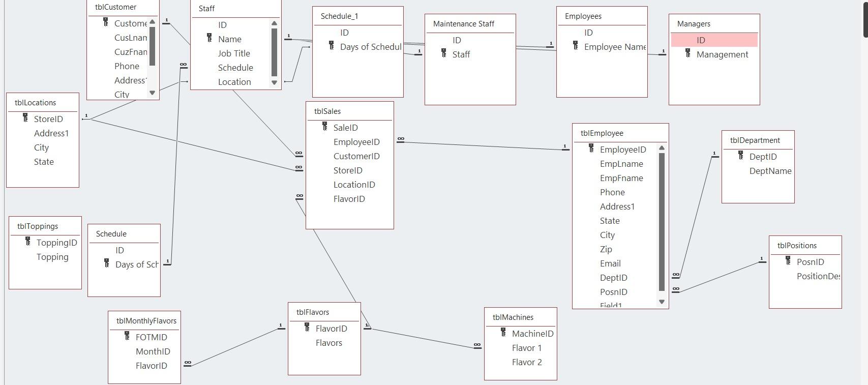Select DeptID field in tblEmployee
Image resolution: width=868 pixels, height=385 pixels.
pyautogui.click(x=614, y=278)
